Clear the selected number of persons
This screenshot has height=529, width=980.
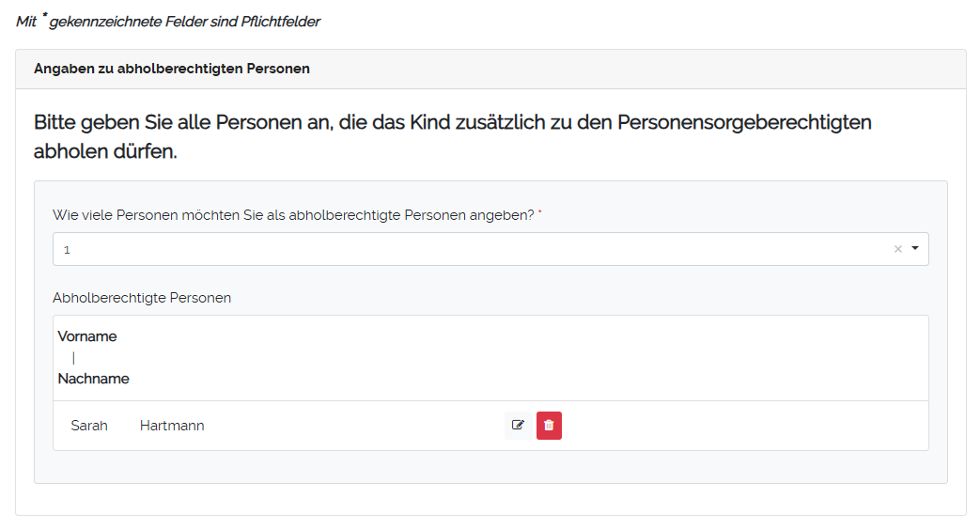point(897,250)
